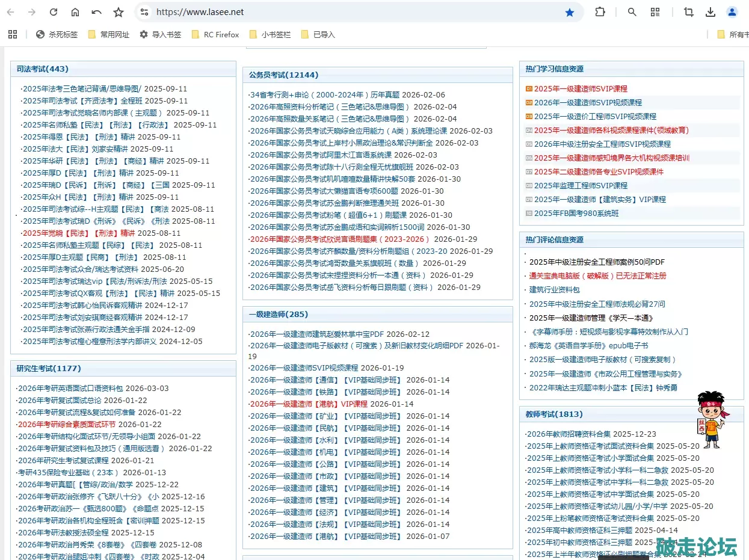Viewport: 749px width, 560px height.
Task: Click the 2026年教师招聘资料合集 link
Action: (x=569, y=434)
